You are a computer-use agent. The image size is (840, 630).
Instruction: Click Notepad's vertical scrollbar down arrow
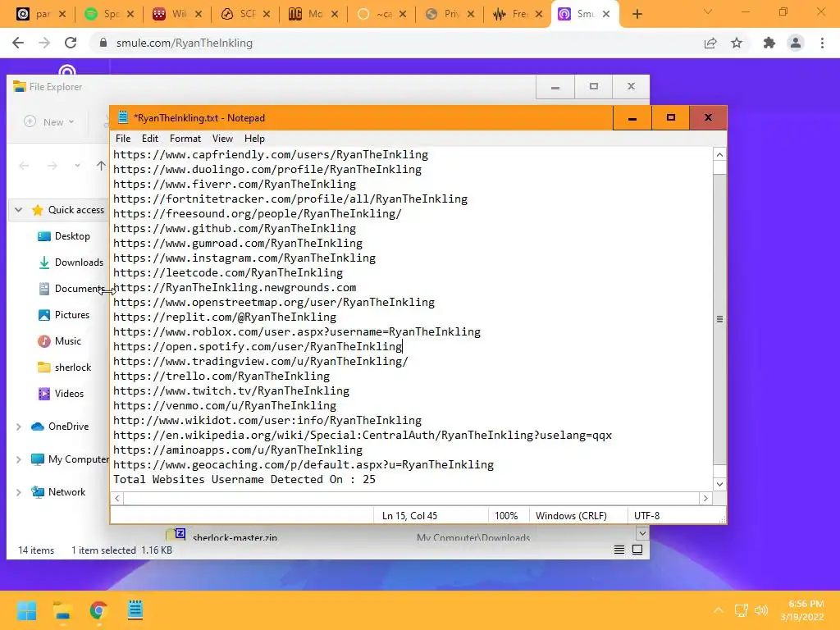[x=719, y=484]
